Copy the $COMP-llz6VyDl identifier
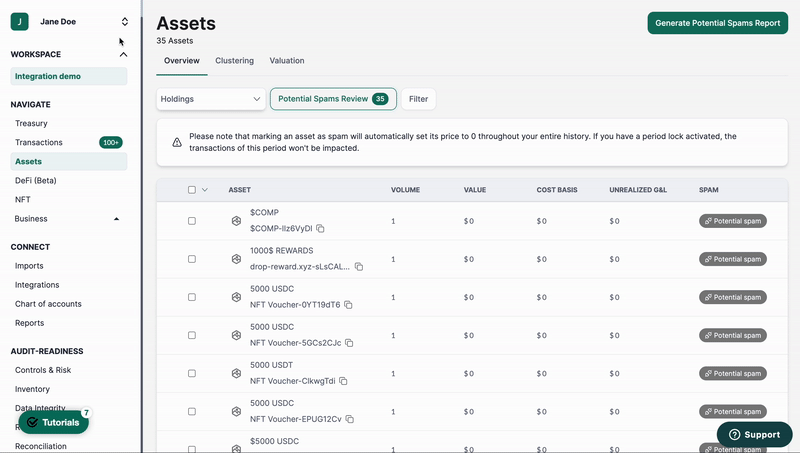Viewport: 800px width, 453px height. point(320,229)
